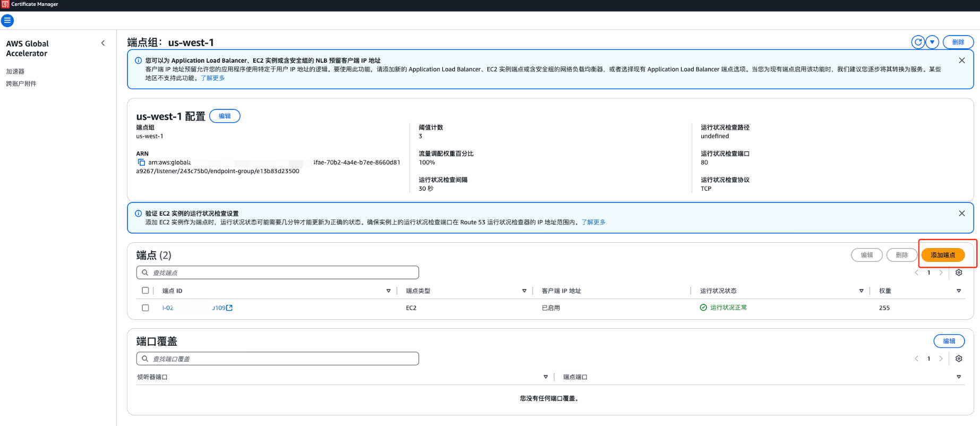Click 编辑 in 端口覆盖 section
Screen dimensions: 980x426
(x=949, y=341)
